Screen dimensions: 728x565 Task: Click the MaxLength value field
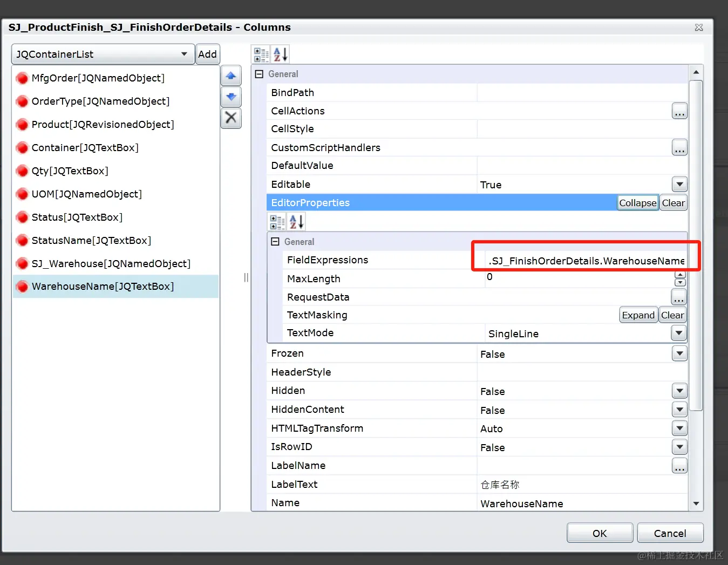point(580,278)
